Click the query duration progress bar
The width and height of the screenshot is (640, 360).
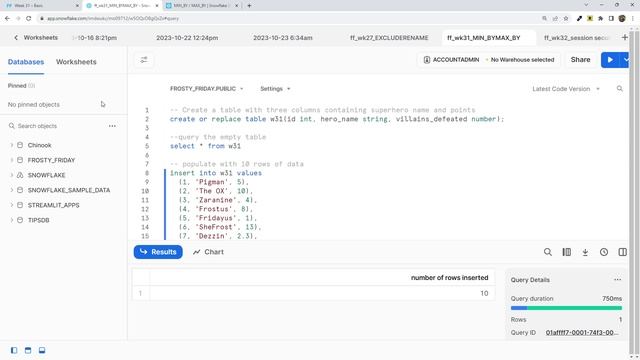[x=566, y=308]
